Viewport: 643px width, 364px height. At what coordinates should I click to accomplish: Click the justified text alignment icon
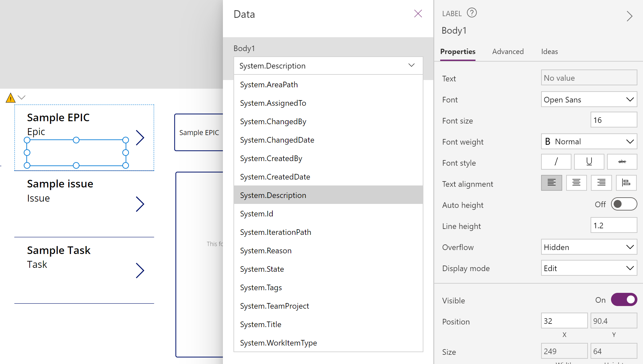coord(625,183)
